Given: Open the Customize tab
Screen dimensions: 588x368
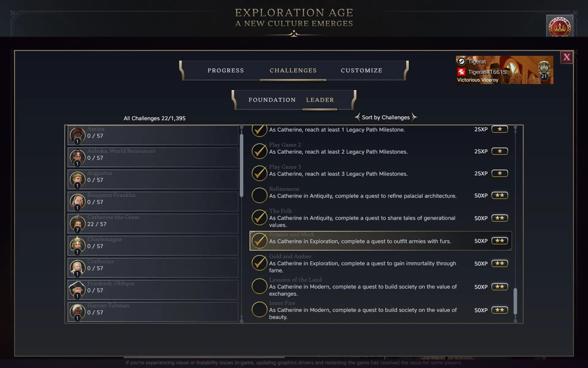Looking at the screenshot, I should 361,71.
